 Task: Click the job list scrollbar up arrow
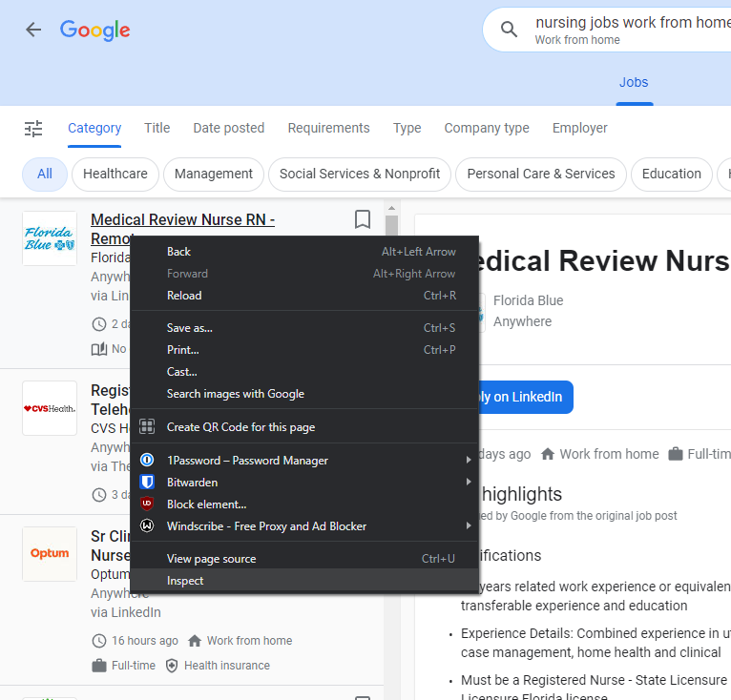[391, 208]
